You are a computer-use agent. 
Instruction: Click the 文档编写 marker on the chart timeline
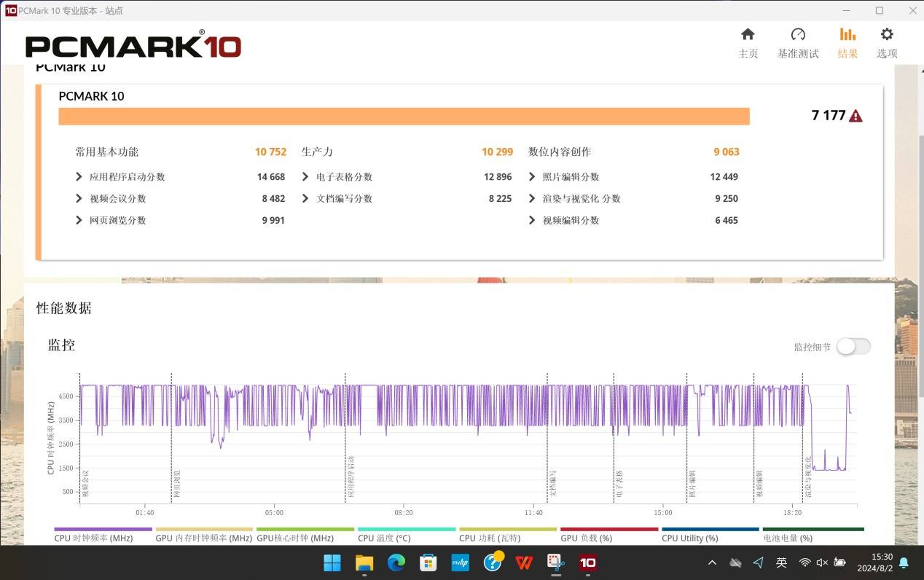click(x=552, y=484)
